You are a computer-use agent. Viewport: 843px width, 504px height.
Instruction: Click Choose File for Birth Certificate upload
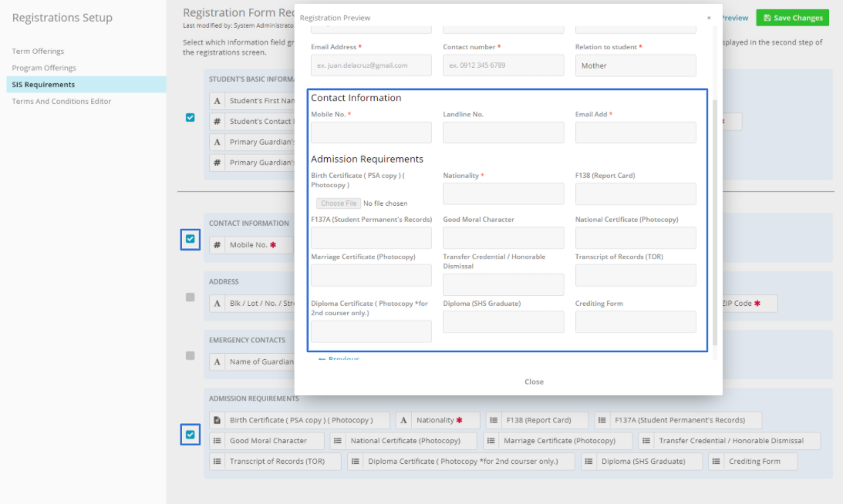coord(339,203)
